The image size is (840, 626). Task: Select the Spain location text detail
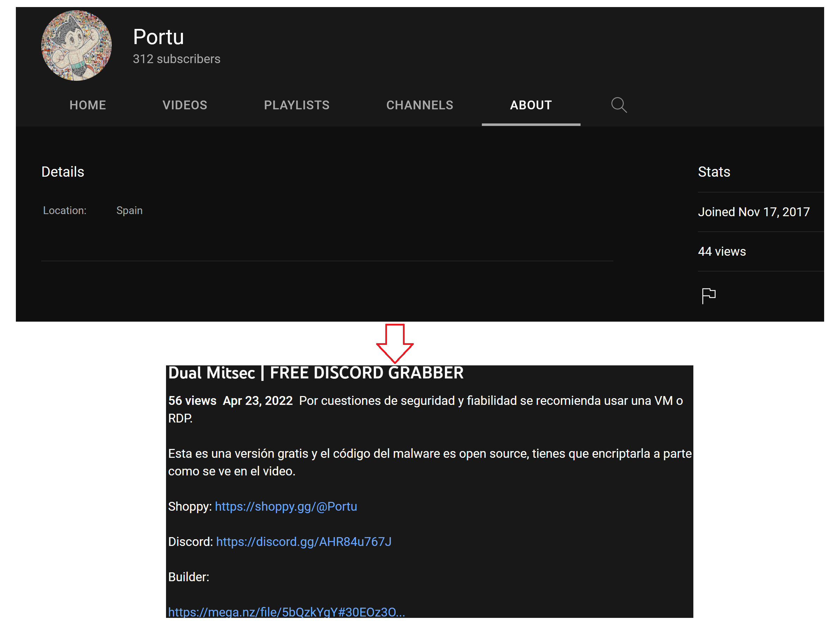tap(129, 210)
